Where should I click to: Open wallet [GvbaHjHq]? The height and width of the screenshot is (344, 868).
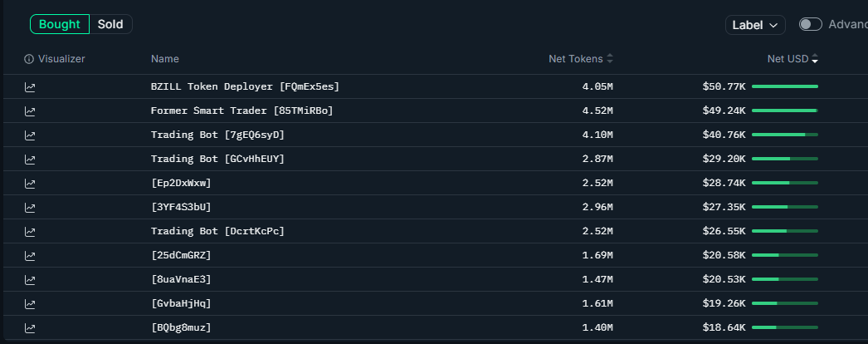coord(181,303)
